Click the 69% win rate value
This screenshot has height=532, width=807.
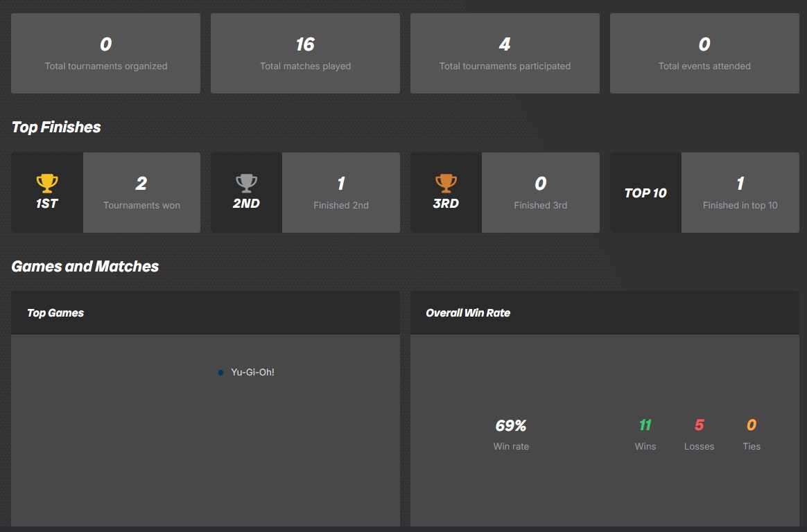510,425
